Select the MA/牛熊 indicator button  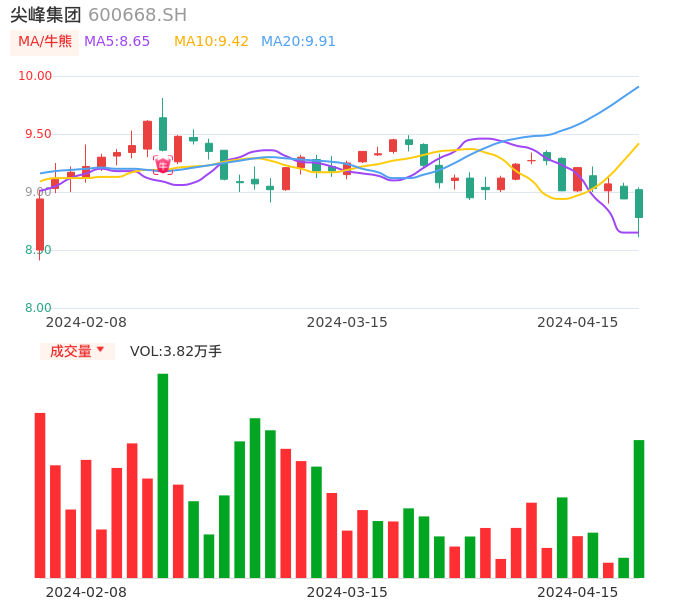click(45, 42)
